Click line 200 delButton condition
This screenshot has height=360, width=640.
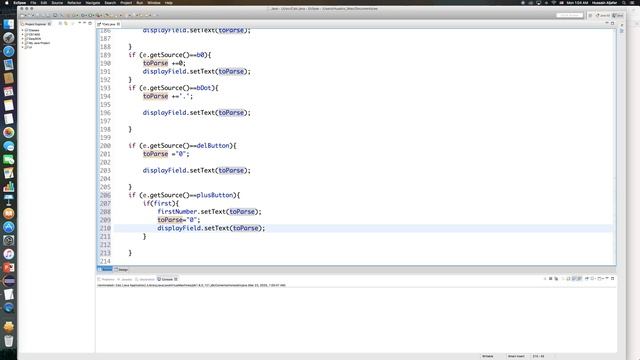click(x=182, y=146)
